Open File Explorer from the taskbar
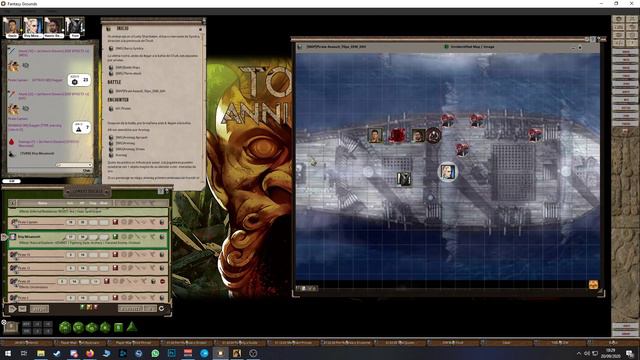Screen dimensions: 640x360 pos(40,353)
